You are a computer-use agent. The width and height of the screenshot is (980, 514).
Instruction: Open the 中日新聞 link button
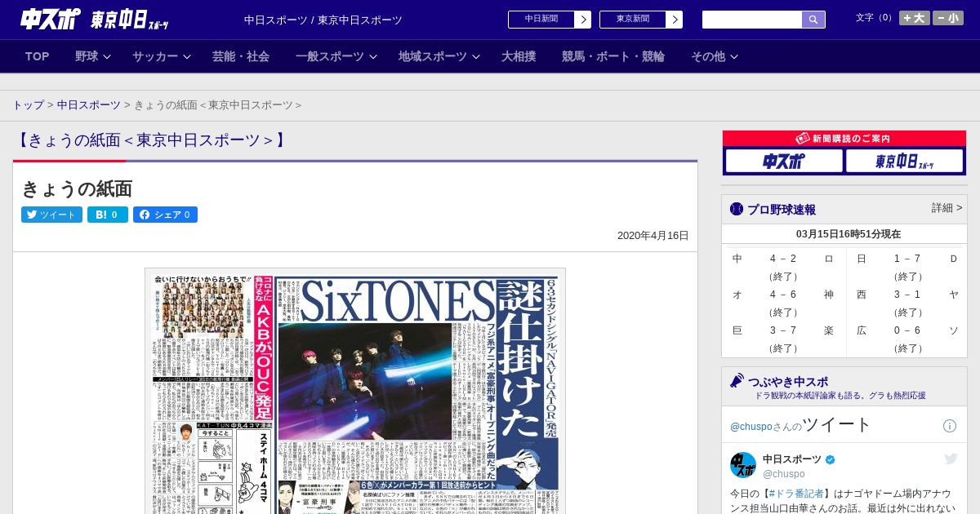click(541, 20)
